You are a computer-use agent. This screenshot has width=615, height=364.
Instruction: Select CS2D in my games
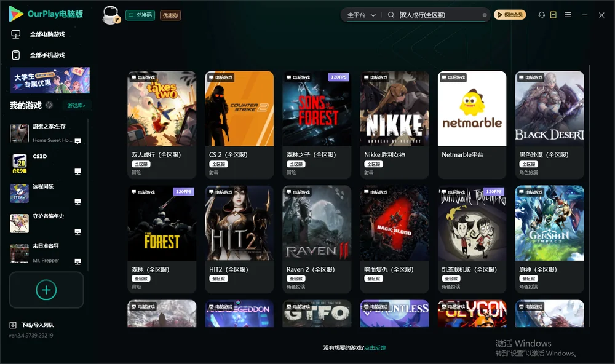(x=46, y=164)
